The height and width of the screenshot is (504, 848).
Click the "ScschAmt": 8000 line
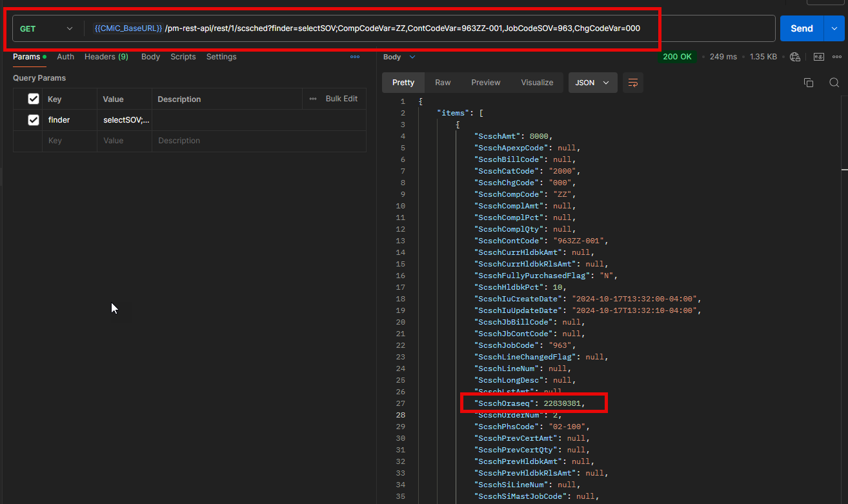tap(514, 136)
